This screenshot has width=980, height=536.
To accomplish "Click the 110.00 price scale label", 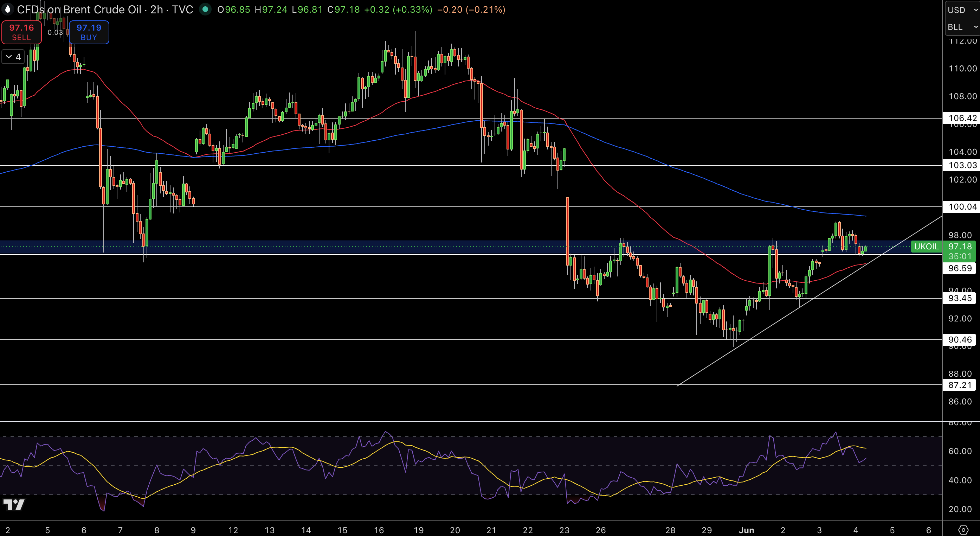I will [x=962, y=69].
